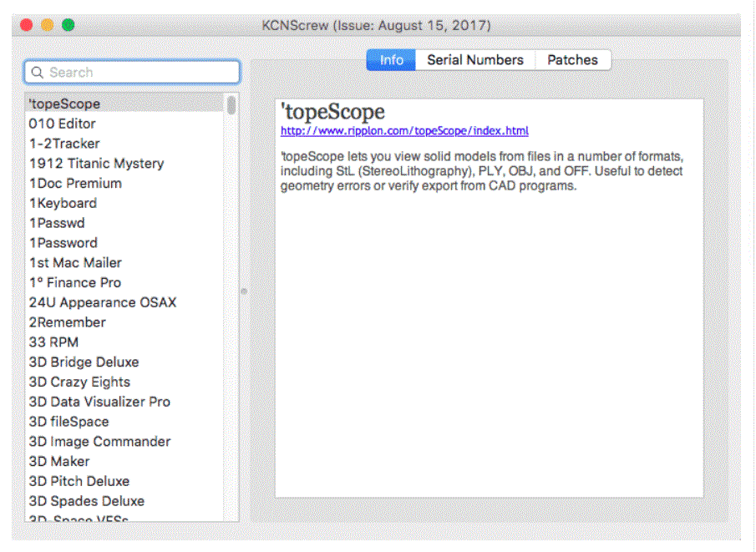This screenshot has width=756, height=552.
Task: Choose 1912 Titanic Mystery entry
Action: click(124, 164)
